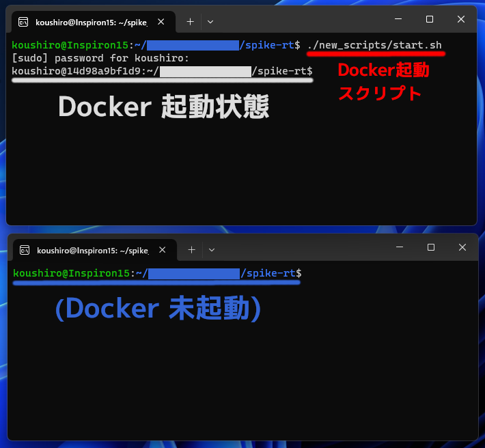485x448 pixels.
Task: Close the tab in the top terminal window
Action: tap(161, 22)
